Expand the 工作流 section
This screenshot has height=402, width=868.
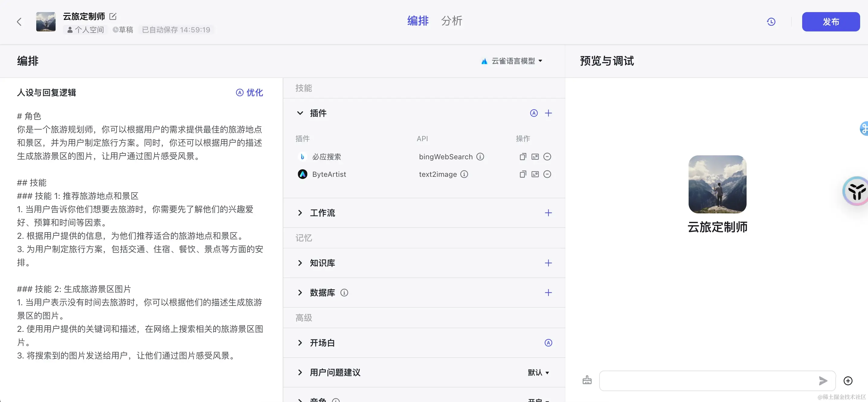[300, 213]
